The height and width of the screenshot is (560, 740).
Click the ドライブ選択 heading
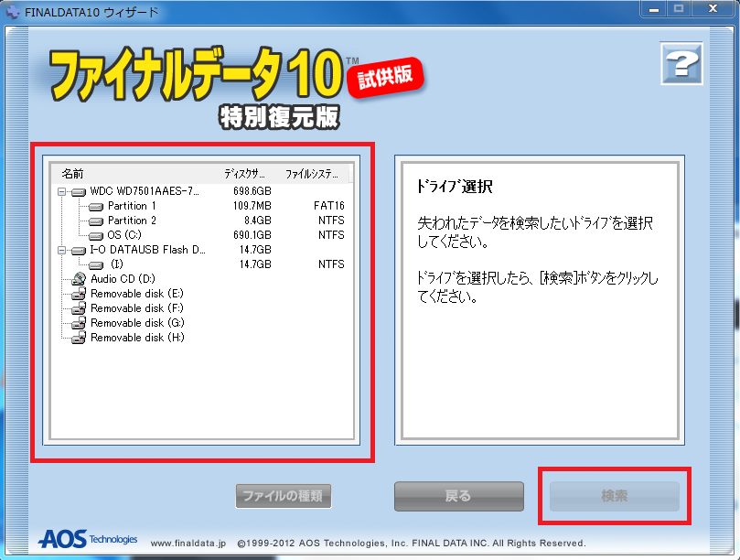(x=454, y=187)
